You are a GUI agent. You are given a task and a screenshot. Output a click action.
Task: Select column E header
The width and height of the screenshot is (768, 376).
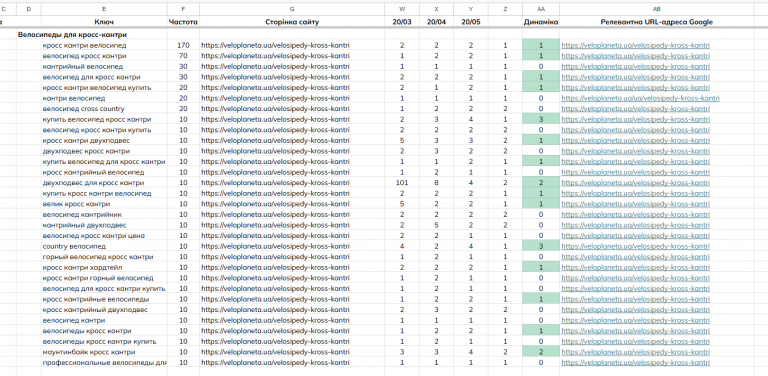[104, 9]
